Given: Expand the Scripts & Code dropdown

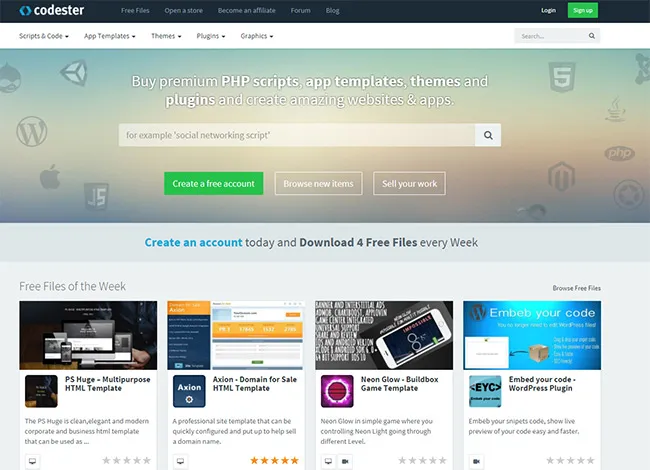Looking at the screenshot, I should (x=44, y=36).
